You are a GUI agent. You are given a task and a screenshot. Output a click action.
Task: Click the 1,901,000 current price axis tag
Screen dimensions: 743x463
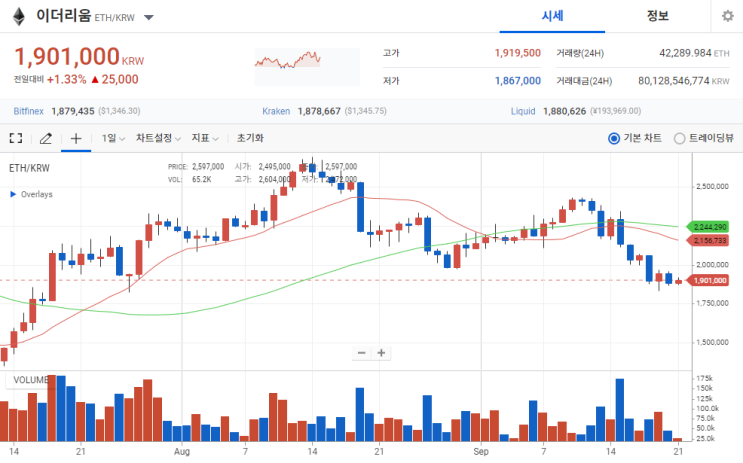pos(707,281)
